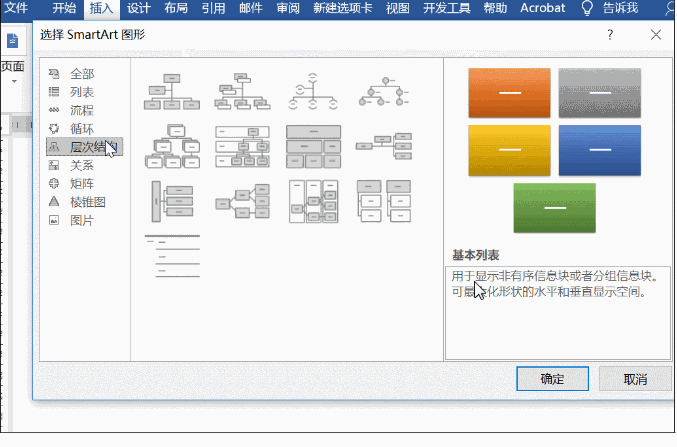Click the lightbulb 告诉我 search box

tap(611, 8)
